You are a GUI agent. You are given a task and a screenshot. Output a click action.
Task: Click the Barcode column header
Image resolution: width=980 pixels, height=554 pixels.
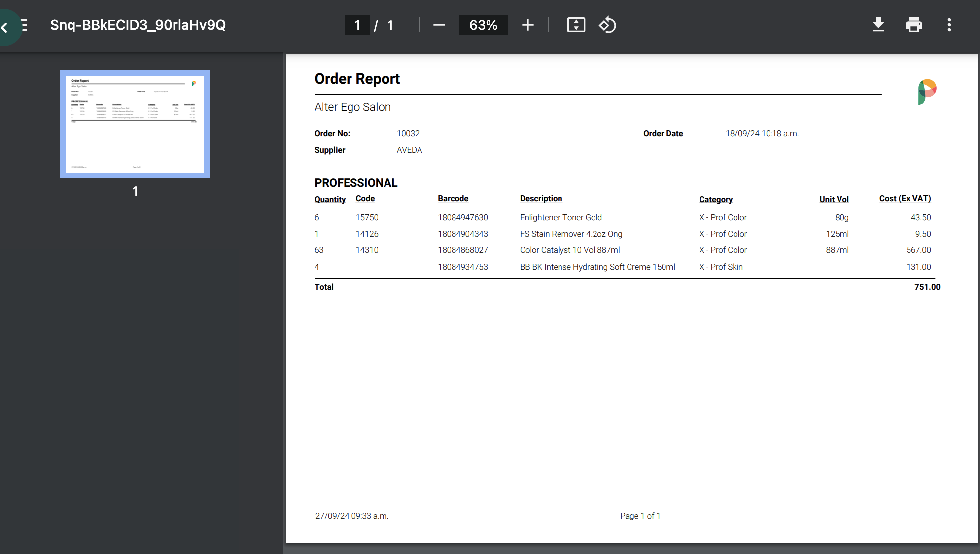[x=453, y=198]
